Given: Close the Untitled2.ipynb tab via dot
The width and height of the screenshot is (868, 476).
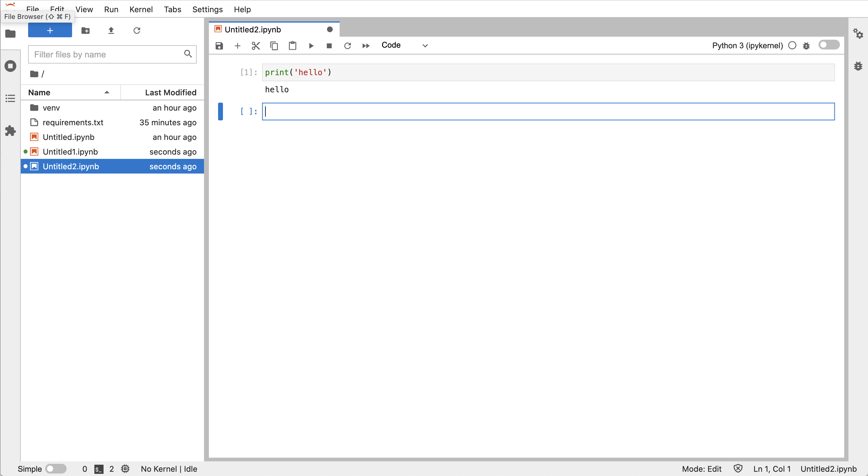Looking at the screenshot, I should click(x=330, y=29).
